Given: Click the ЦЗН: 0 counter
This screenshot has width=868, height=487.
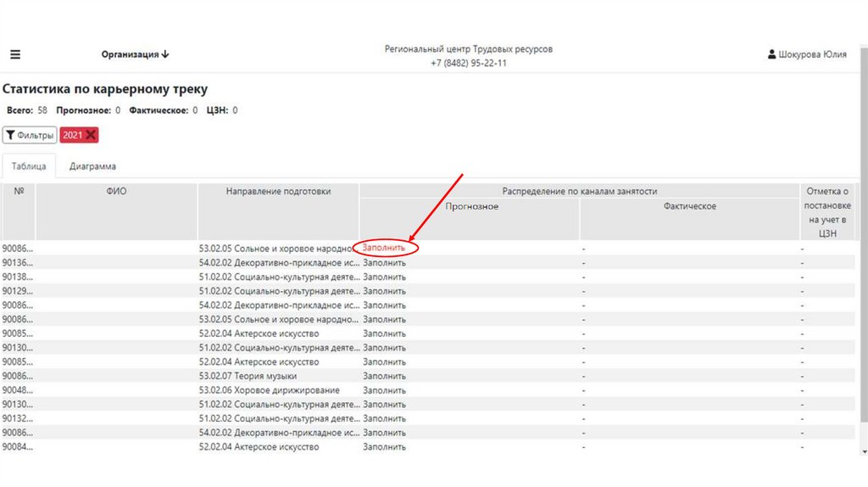Looking at the screenshot, I should (222, 110).
